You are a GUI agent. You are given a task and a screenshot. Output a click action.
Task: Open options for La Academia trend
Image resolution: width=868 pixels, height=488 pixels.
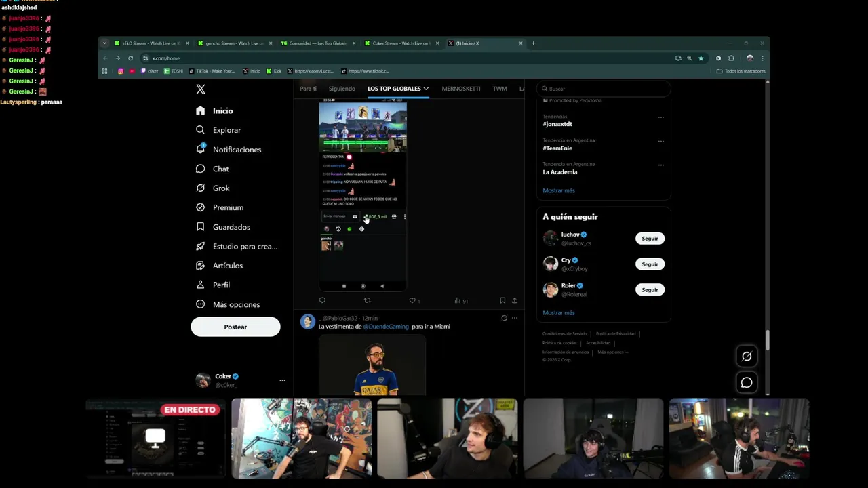pyautogui.click(x=660, y=165)
